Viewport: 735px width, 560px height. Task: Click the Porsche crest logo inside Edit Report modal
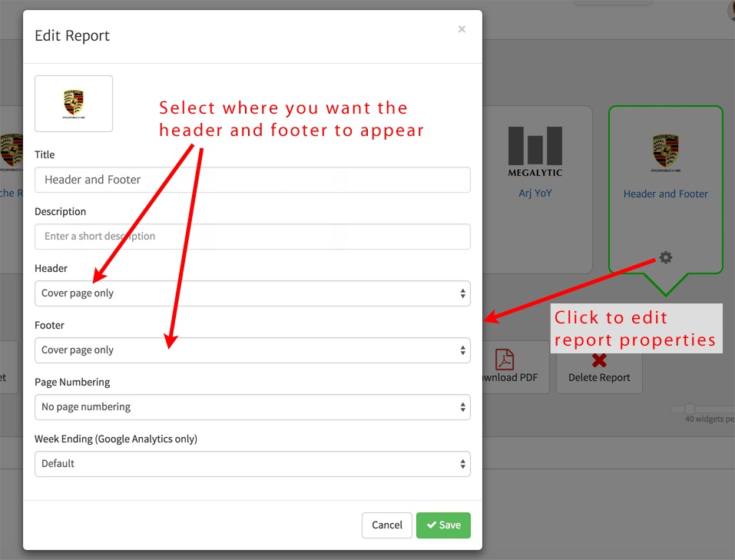(73, 103)
